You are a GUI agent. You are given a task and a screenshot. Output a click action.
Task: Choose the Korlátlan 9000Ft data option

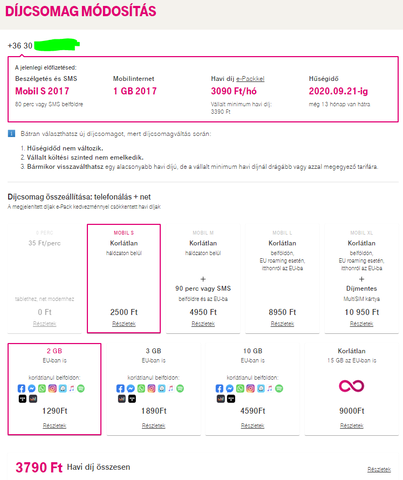click(352, 389)
